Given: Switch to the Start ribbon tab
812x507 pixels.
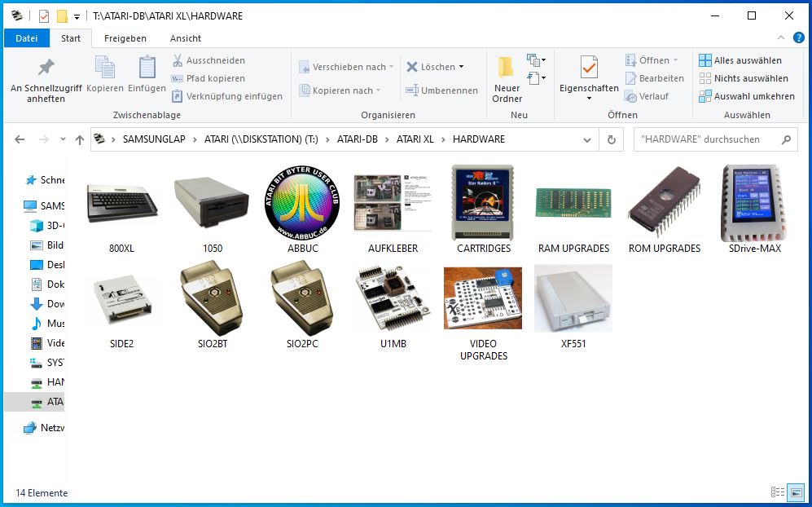Looking at the screenshot, I should 71,37.
